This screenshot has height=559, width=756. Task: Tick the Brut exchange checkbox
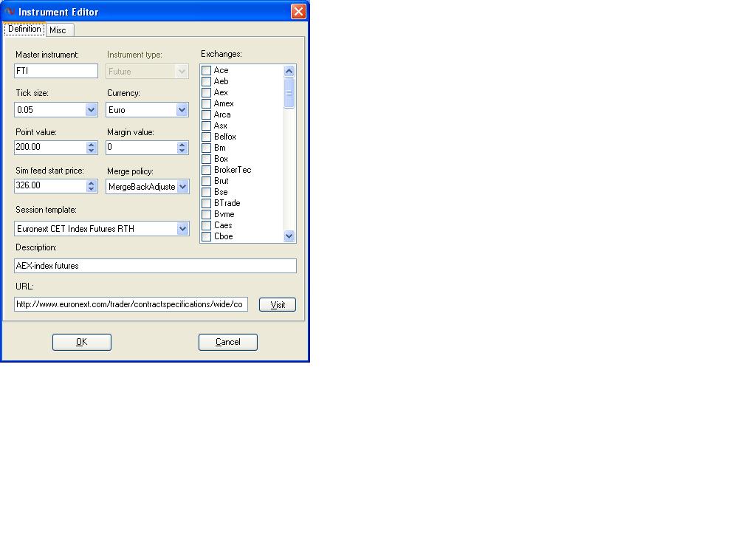(x=207, y=182)
